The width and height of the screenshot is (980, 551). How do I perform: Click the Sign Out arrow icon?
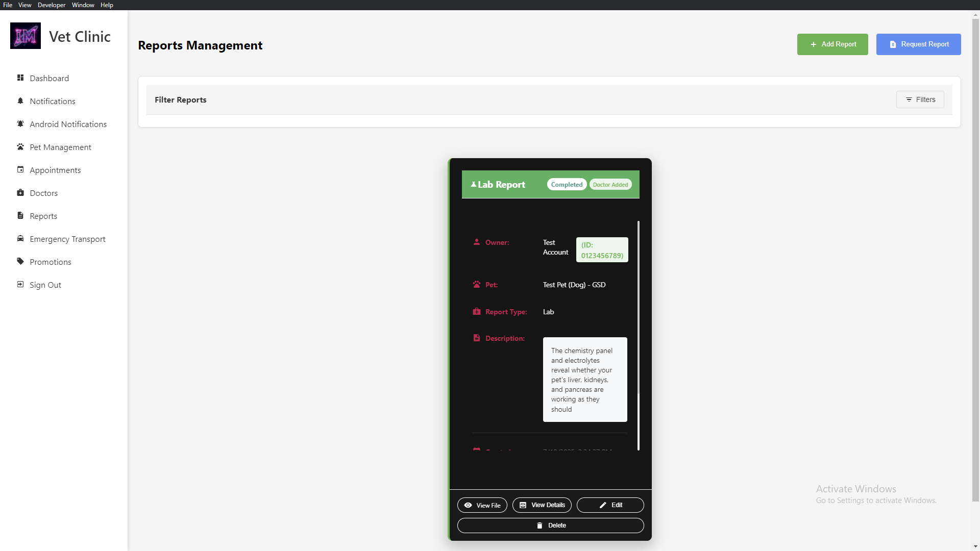20,284
